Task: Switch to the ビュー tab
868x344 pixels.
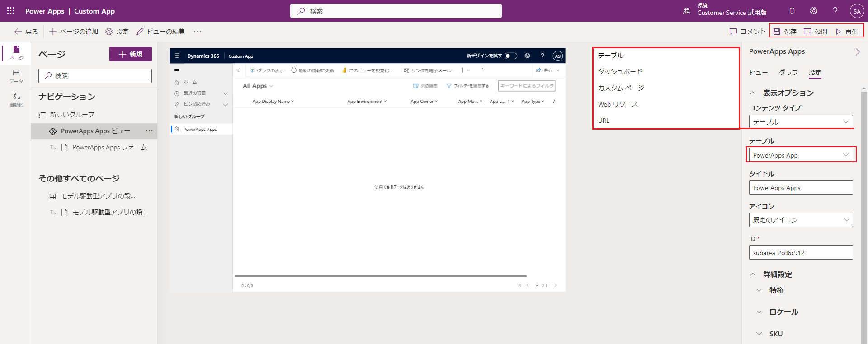Action: pyautogui.click(x=758, y=73)
